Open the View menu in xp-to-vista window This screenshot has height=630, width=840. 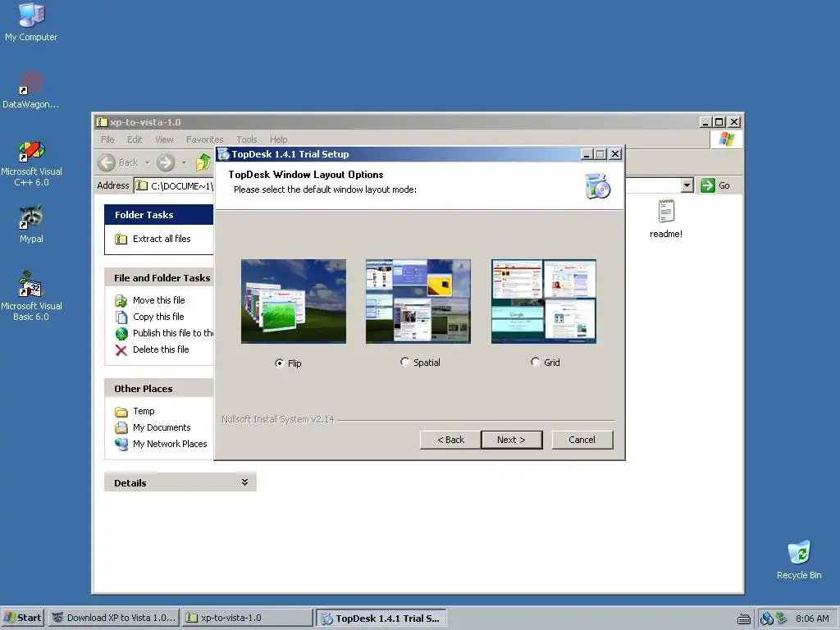(x=164, y=139)
